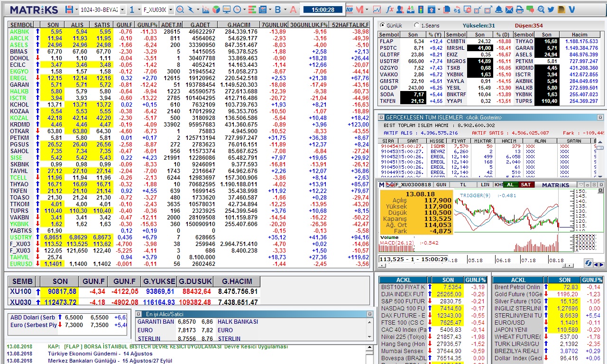Click the red M toolbar icon
Screen dimensions: 607x364
[359, 9]
